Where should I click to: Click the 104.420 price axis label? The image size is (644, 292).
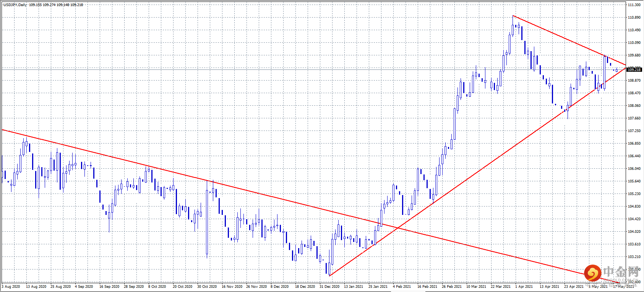point(634,219)
